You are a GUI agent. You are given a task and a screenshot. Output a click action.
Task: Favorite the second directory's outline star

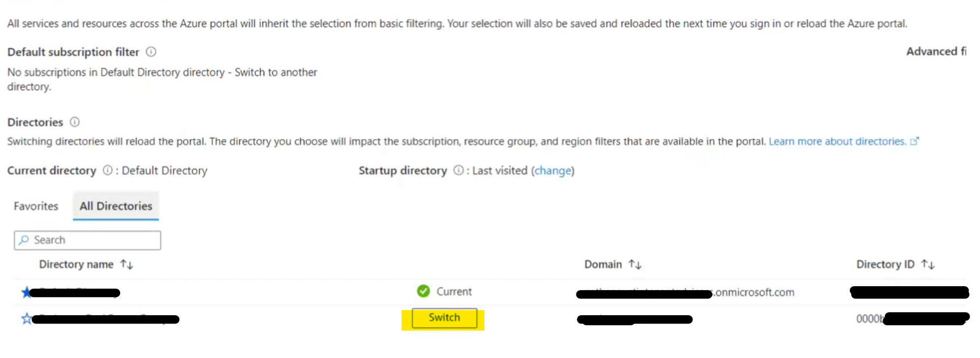click(26, 319)
